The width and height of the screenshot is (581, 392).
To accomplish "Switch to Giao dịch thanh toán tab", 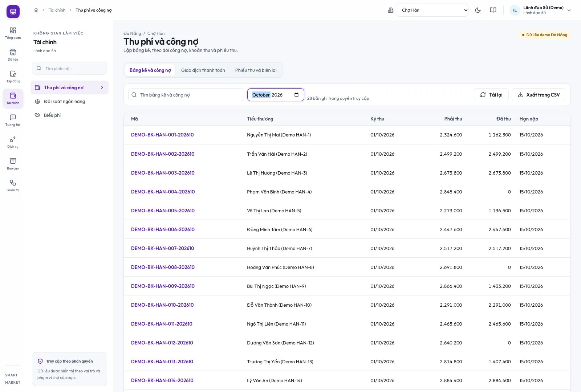I will point(203,70).
